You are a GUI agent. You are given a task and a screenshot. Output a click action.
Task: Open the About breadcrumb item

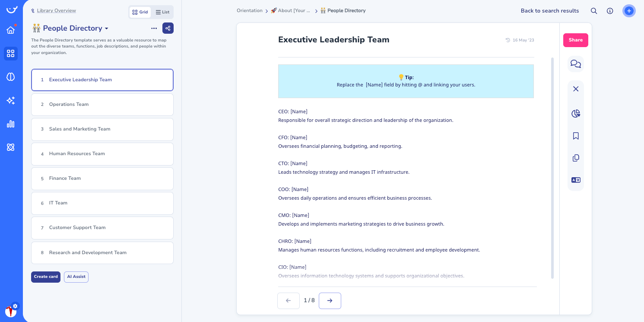290,10
